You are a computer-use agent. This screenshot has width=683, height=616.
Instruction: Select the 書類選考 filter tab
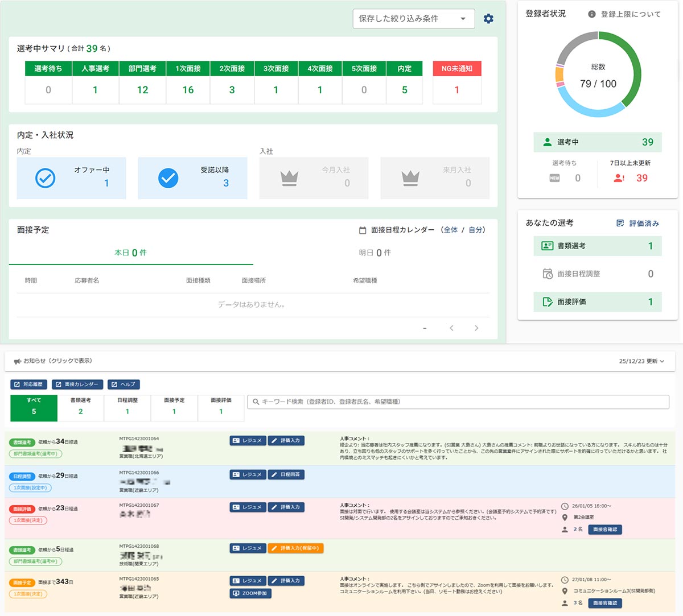[x=80, y=407]
